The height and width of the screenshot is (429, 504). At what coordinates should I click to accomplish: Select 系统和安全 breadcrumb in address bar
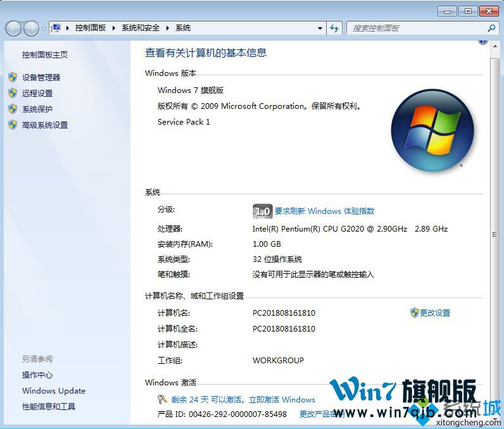pyautogui.click(x=141, y=28)
